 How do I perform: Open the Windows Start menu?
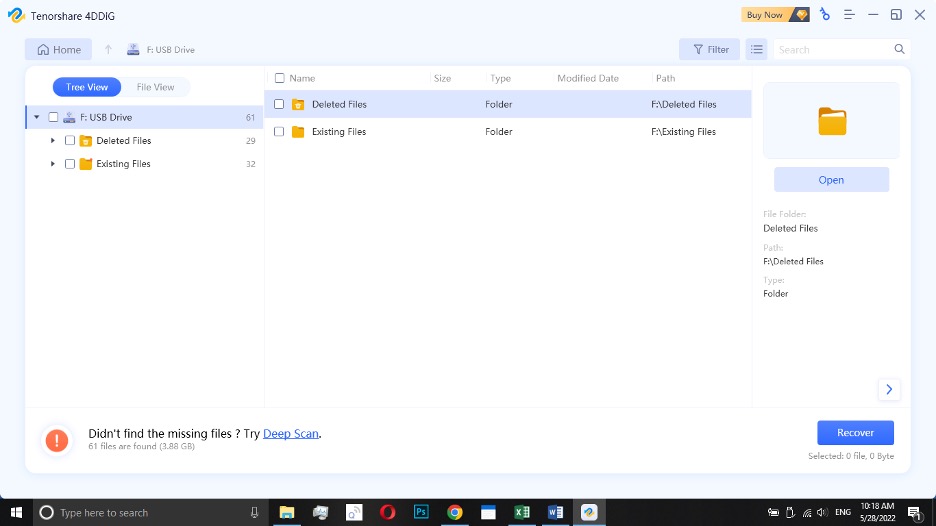pos(16,512)
